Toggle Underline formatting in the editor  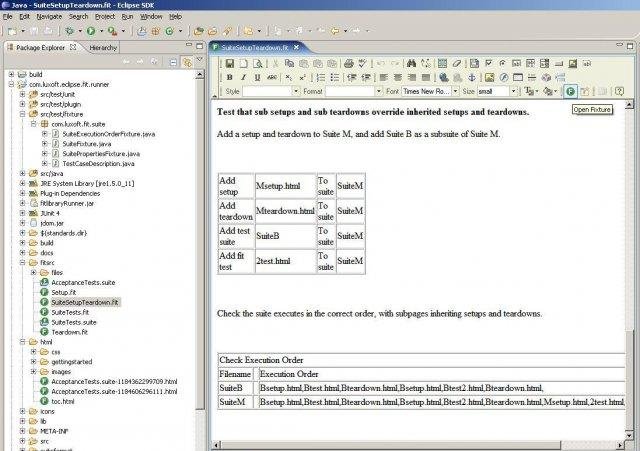(258, 78)
